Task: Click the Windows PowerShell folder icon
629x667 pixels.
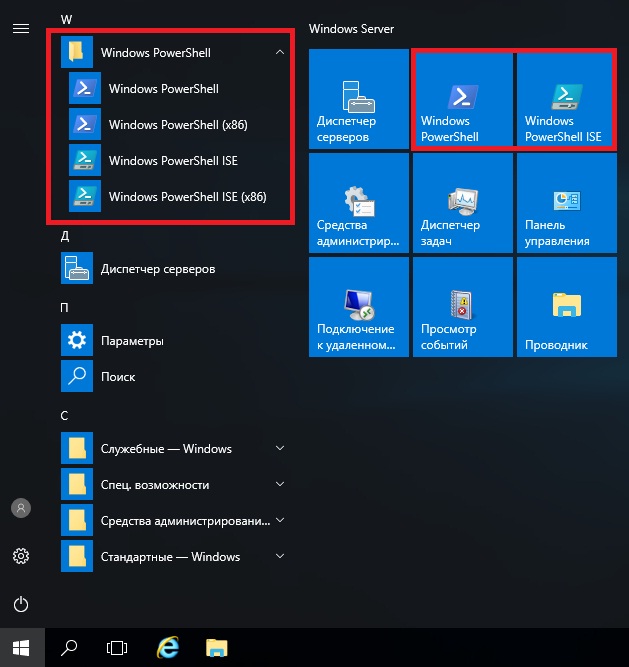Action: click(77, 52)
